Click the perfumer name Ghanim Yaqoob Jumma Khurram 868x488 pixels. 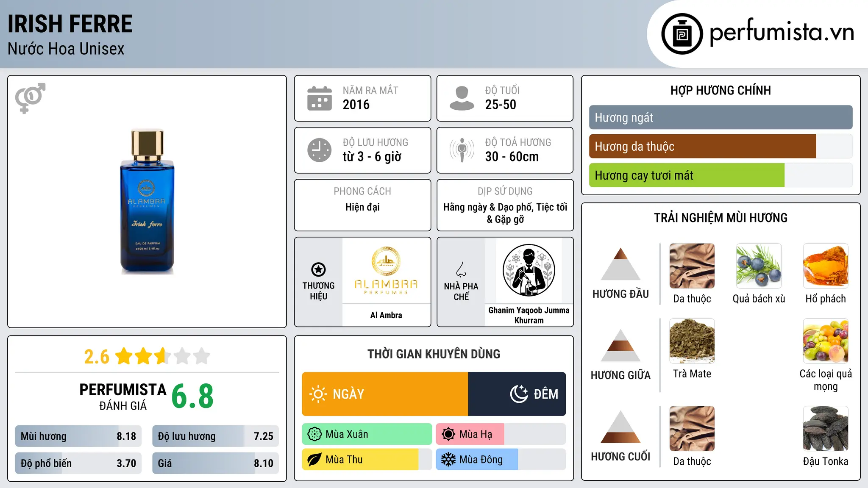pyautogui.click(x=529, y=315)
